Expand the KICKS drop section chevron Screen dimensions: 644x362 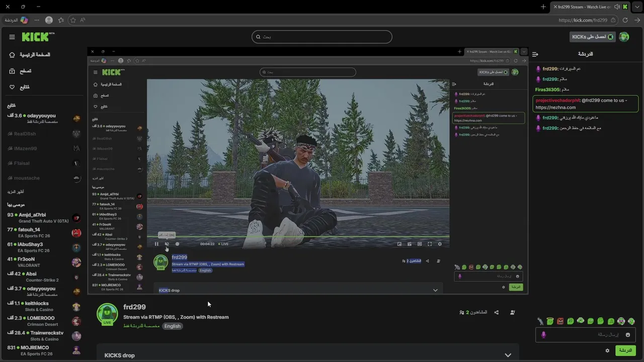[x=508, y=355]
